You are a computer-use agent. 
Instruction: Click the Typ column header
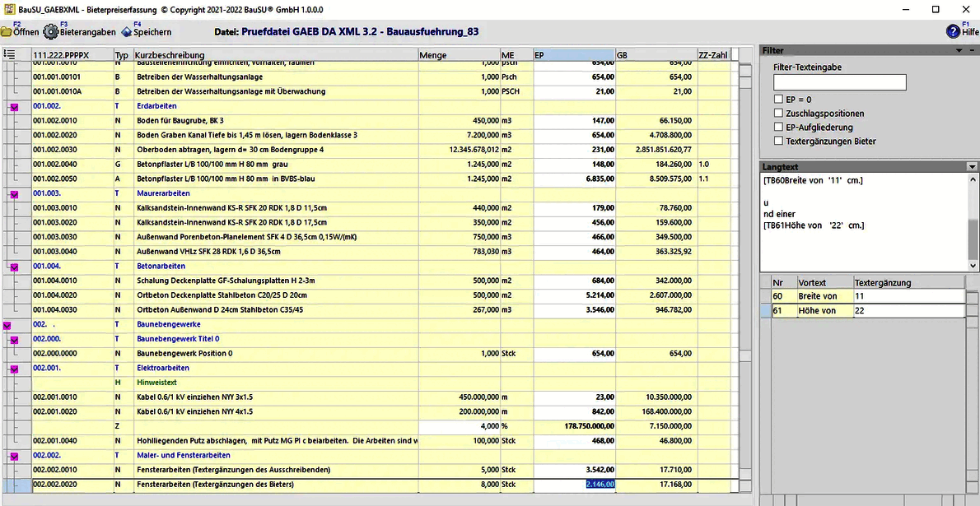pos(124,55)
